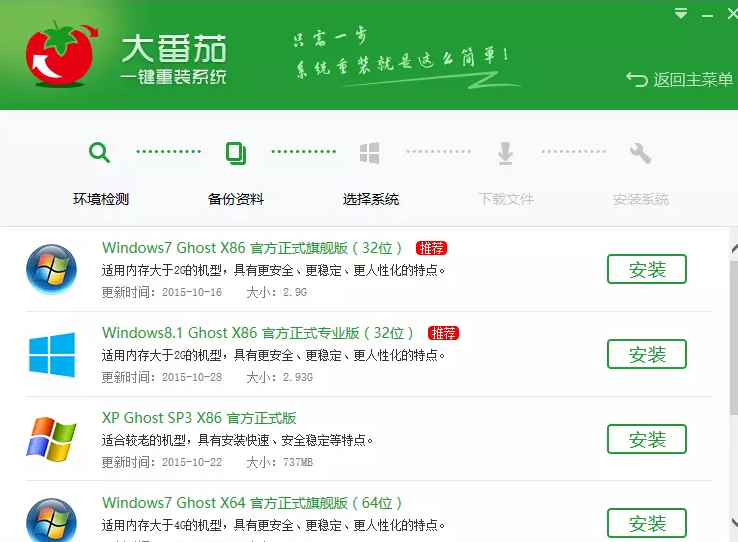Open Windows7 Ghost X64 旗舰版 title link
This screenshot has width=738, height=542.
pyautogui.click(x=252, y=502)
